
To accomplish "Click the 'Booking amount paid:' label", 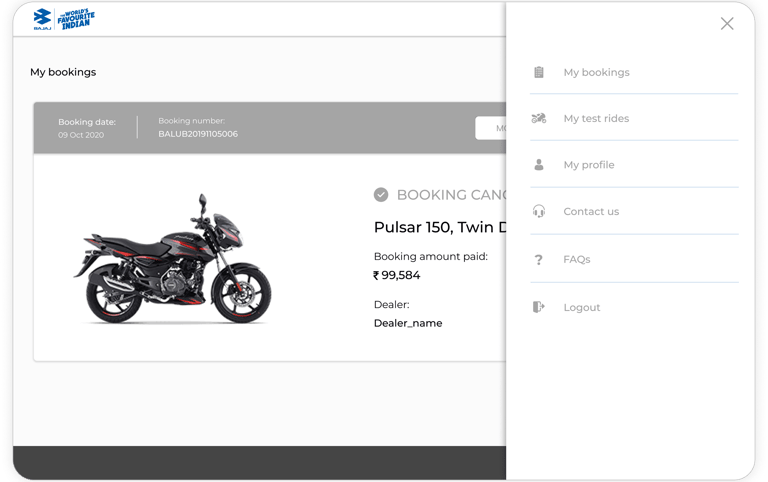I will click(431, 256).
